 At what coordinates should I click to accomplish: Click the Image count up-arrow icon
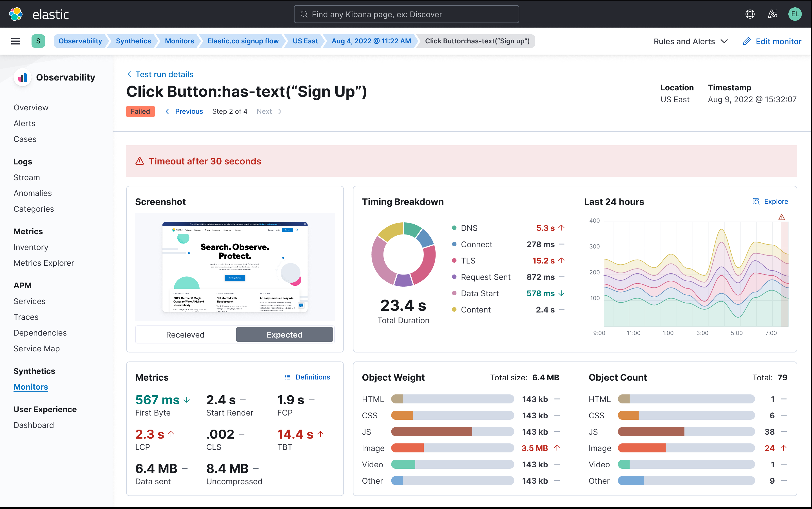point(784,448)
